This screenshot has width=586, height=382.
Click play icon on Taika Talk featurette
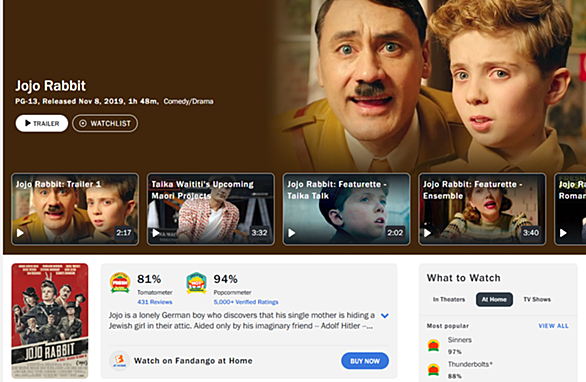pos(292,233)
